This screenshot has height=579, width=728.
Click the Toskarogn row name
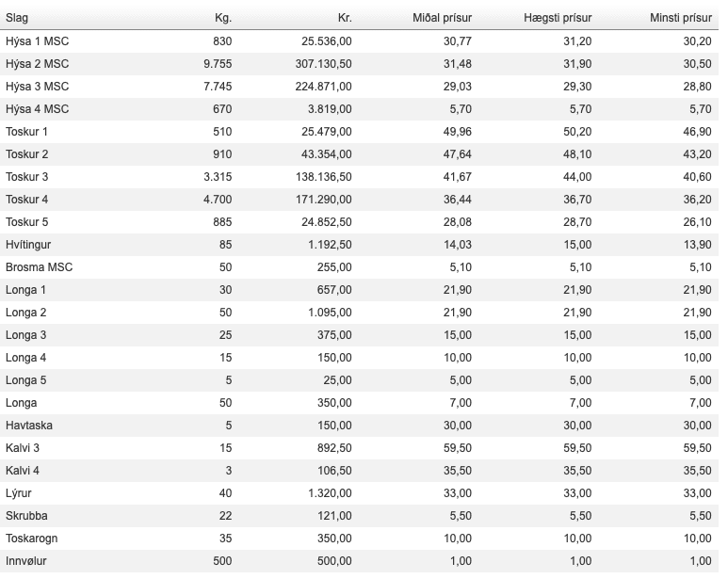33,539
